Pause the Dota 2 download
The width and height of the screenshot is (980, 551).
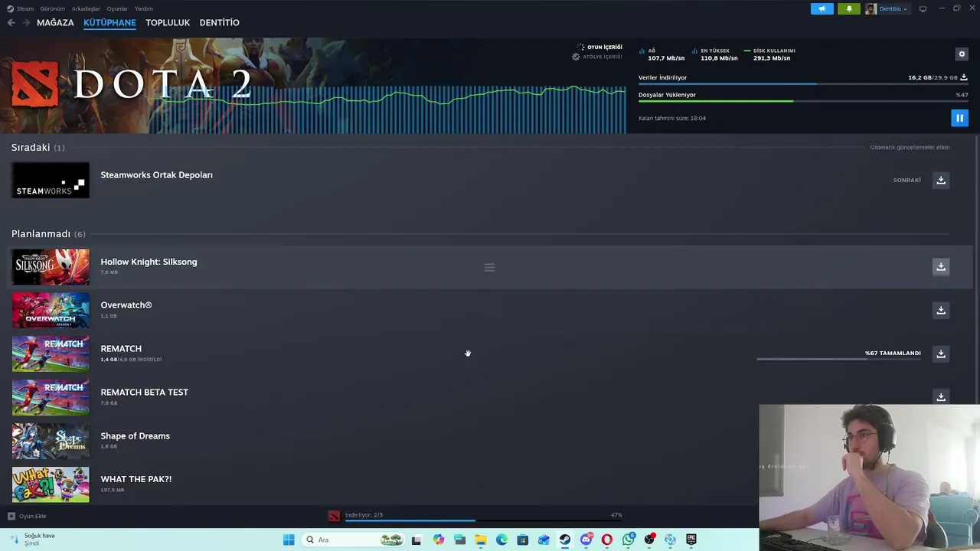click(959, 118)
